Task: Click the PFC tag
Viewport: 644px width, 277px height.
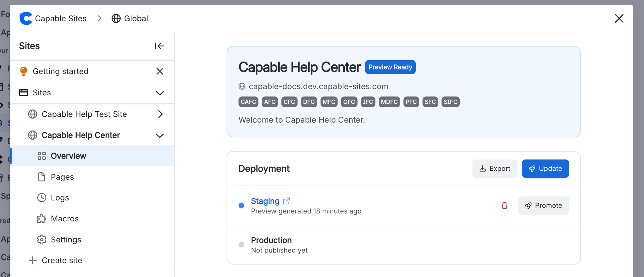Action: pos(411,102)
